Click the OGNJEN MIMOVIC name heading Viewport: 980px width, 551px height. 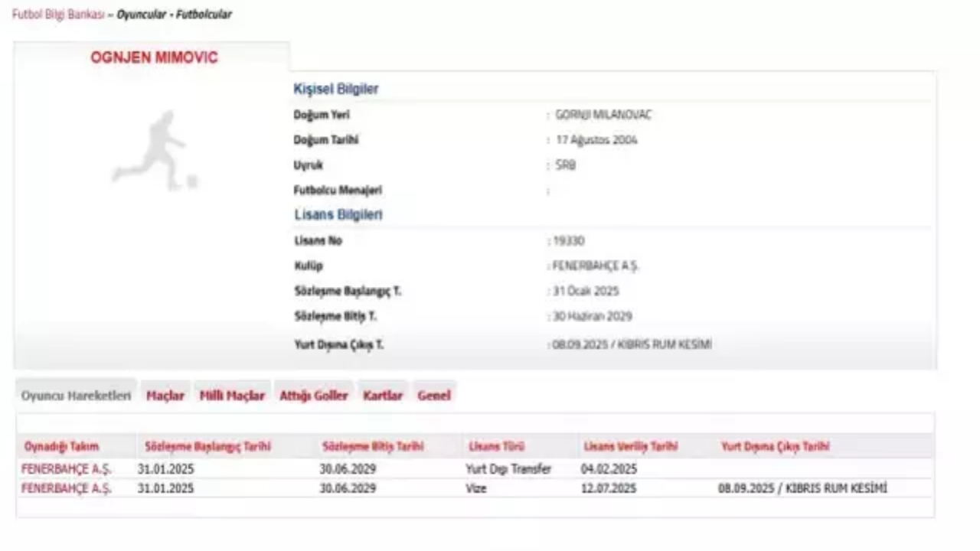click(154, 58)
